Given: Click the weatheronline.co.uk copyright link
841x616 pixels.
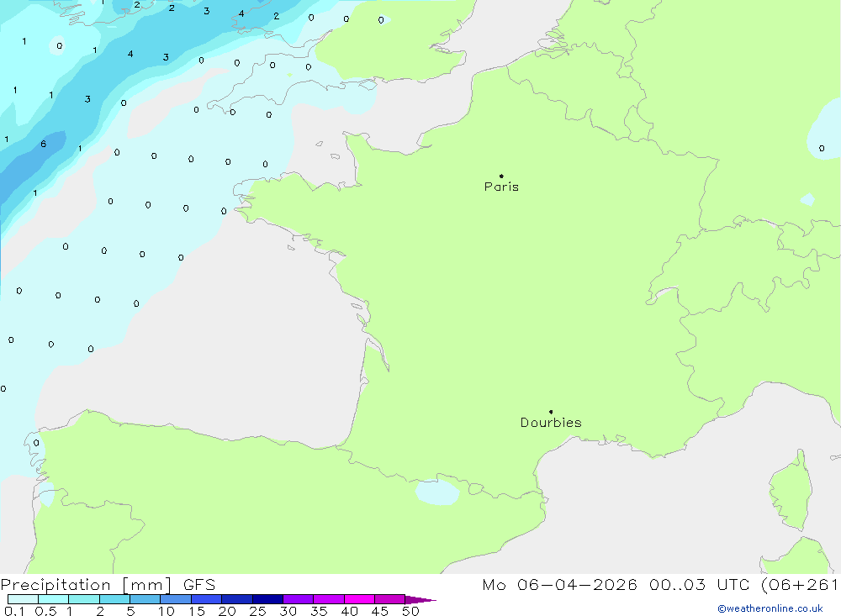Looking at the screenshot, I should pyautogui.click(x=770, y=608).
